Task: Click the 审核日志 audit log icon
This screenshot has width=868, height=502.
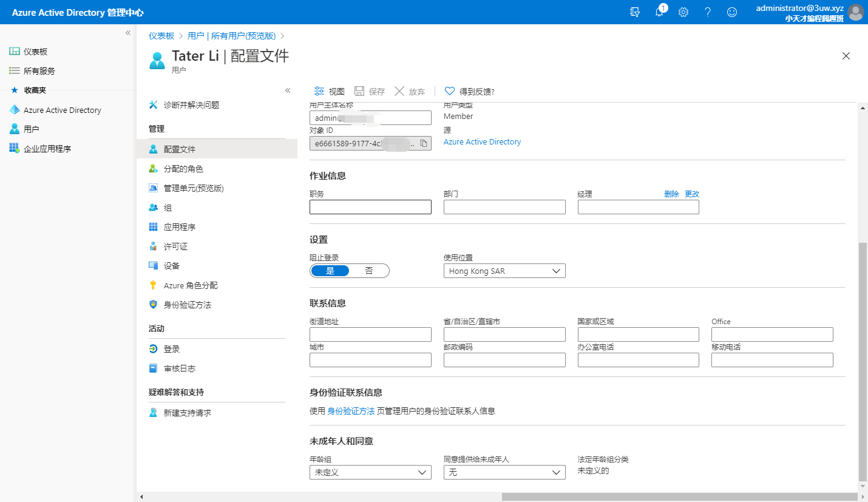Action: click(154, 368)
